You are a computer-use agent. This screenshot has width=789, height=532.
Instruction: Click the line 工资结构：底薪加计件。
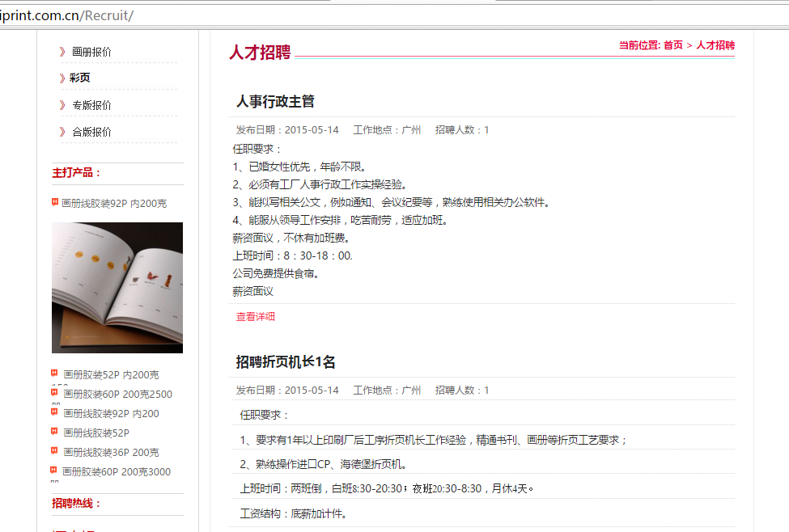[x=294, y=514]
